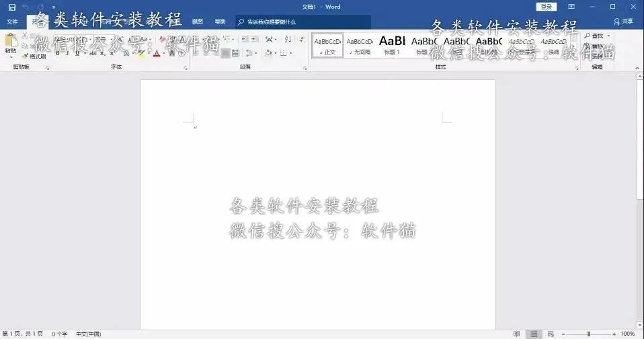Screen dimensions: 644x339
Task: Toggle Underline formatting
Action: click(77, 53)
